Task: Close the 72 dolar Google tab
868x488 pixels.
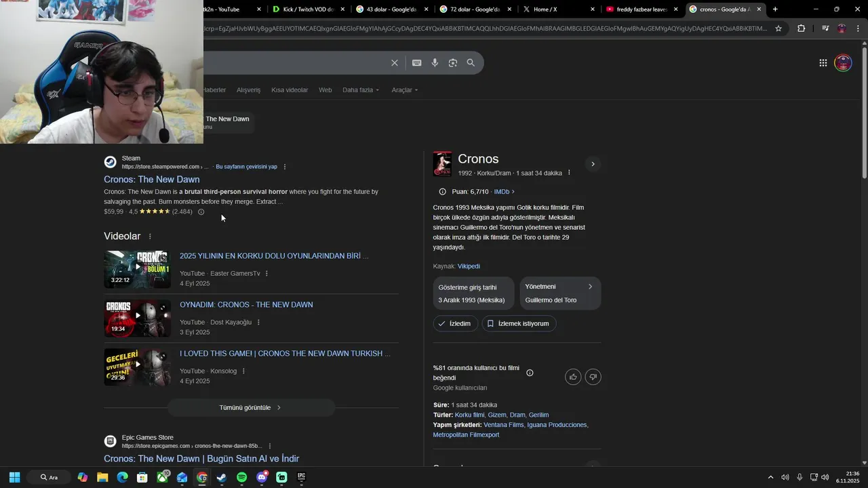Action: point(509,9)
